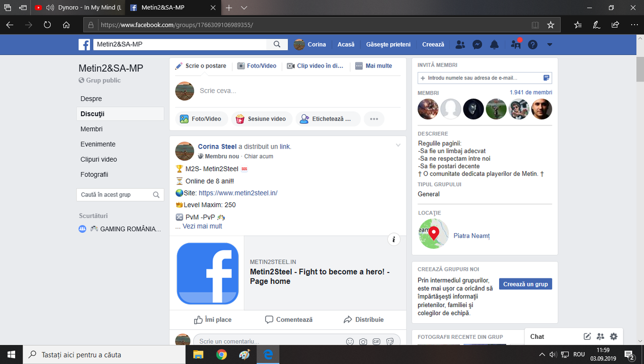Click the link info 'i' icon
The width and height of the screenshot is (644, 364).
tap(394, 240)
